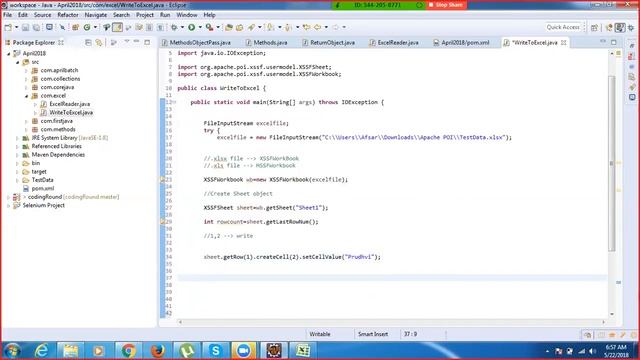
Task: Toggle Mark Occurrences highlighted toolbar icon
Action: (x=117, y=27)
